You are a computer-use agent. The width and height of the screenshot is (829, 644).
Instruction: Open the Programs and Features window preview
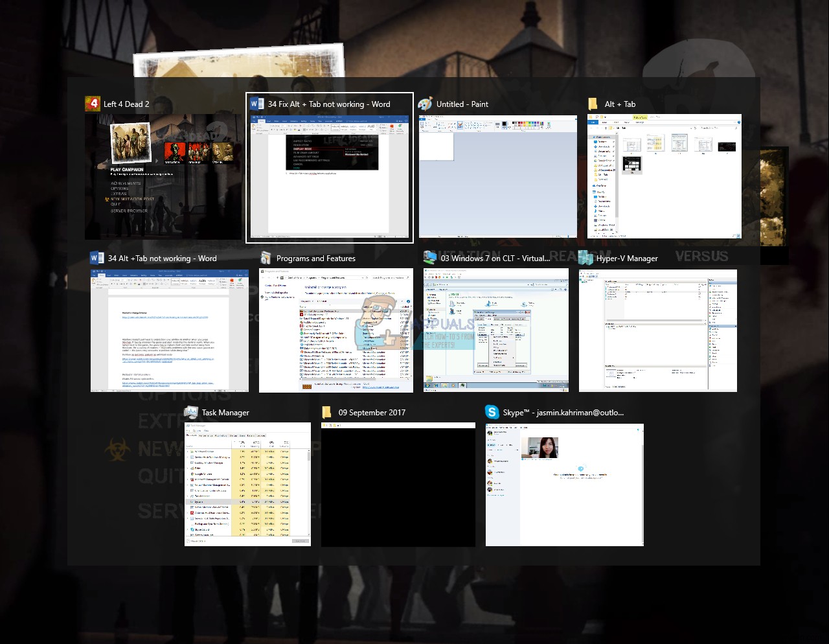coord(336,330)
